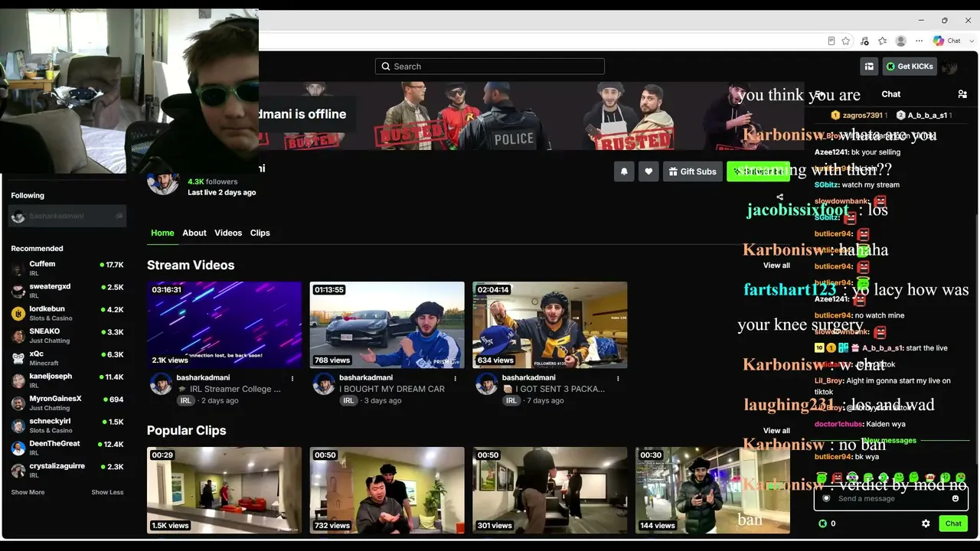Open the browser reader view icon
Image resolution: width=980 pixels, height=551 pixels.
click(x=831, y=41)
